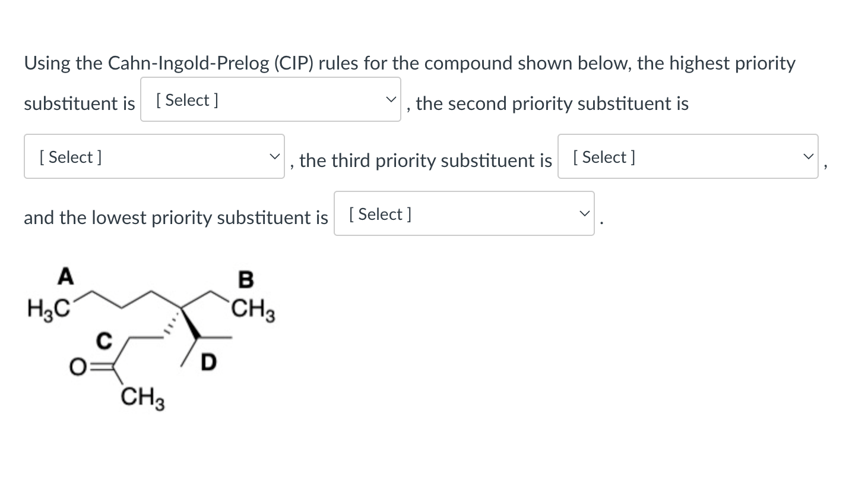Click label A on the molecule

(65, 276)
